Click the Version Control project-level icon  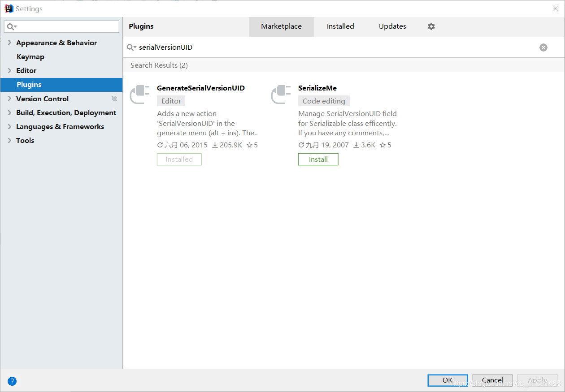tap(115, 99)
